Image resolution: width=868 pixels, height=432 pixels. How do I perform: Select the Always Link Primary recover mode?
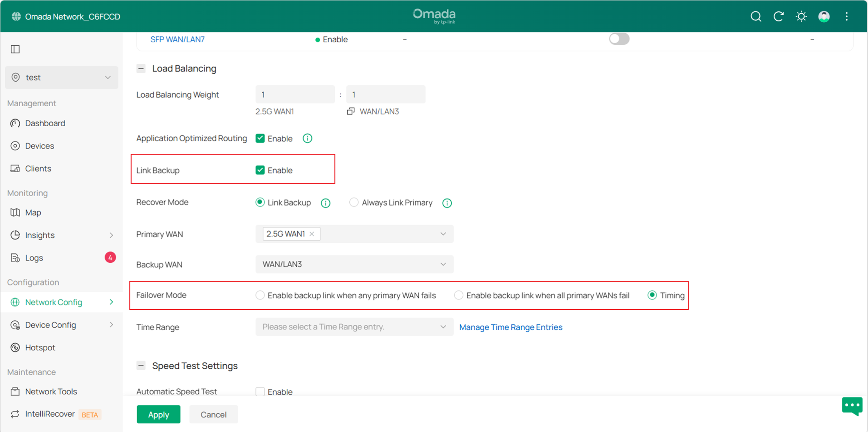coord(354,202)
